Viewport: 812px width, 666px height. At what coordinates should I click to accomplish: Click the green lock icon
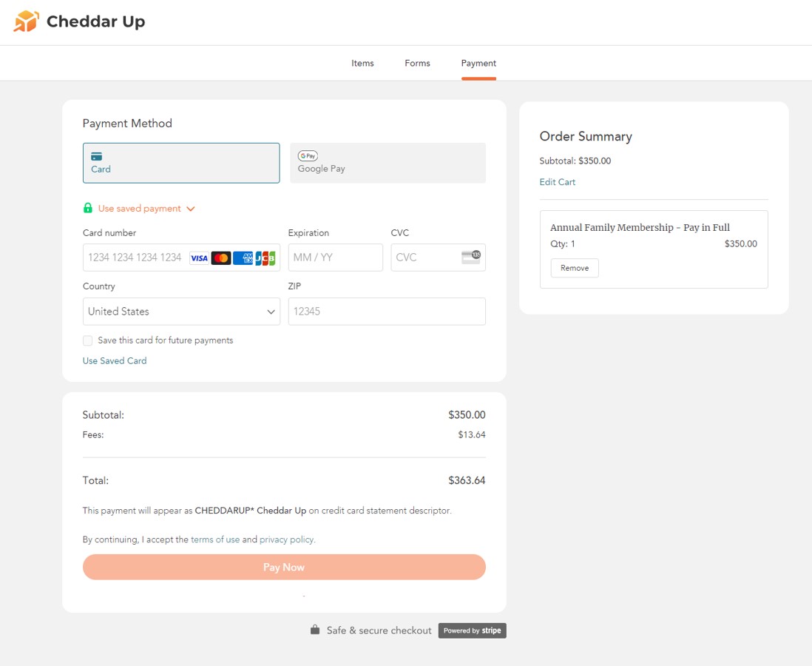click(x=88, y=209)
